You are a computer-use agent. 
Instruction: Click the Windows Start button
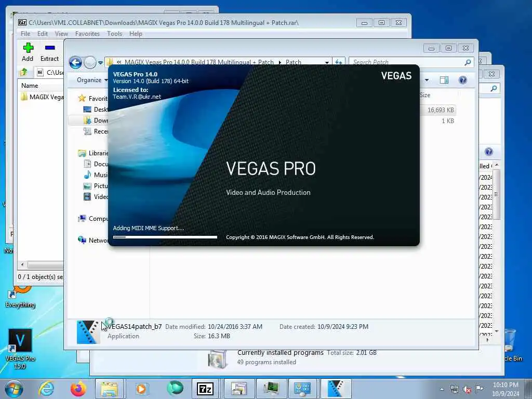[x=14, y=389]
